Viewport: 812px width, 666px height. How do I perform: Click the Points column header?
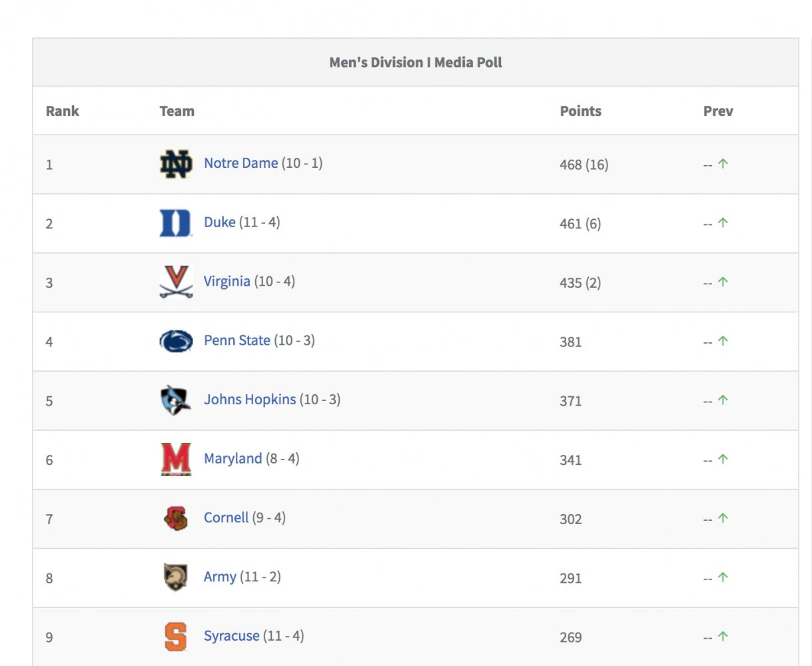tap(580, 111)
